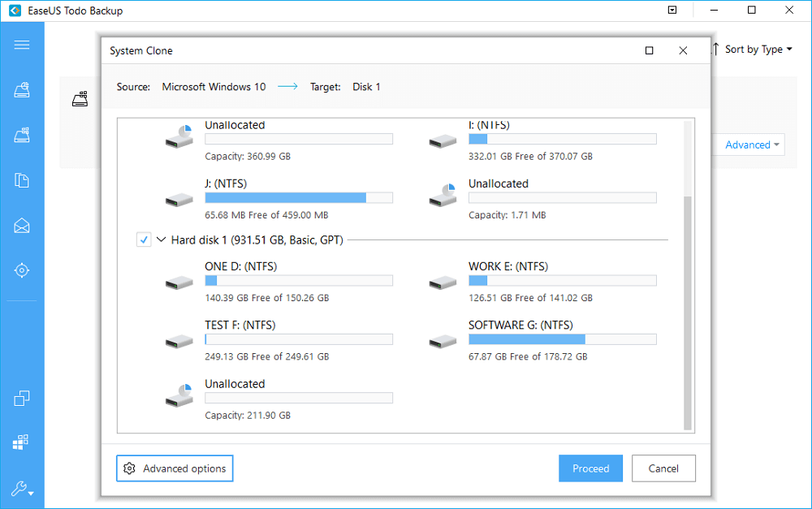Click the smart backup target icon
812x509 pixels.
click(22, 270)
